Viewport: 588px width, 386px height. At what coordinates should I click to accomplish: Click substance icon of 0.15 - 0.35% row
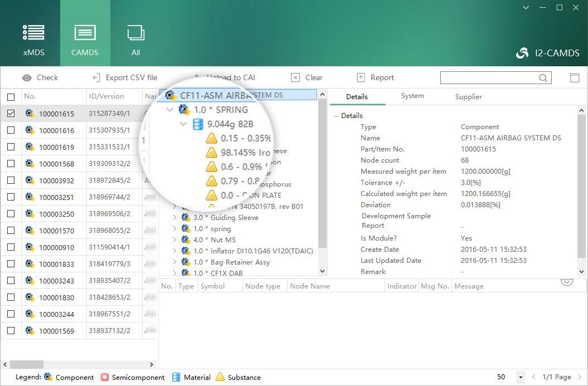click(212, 138)
